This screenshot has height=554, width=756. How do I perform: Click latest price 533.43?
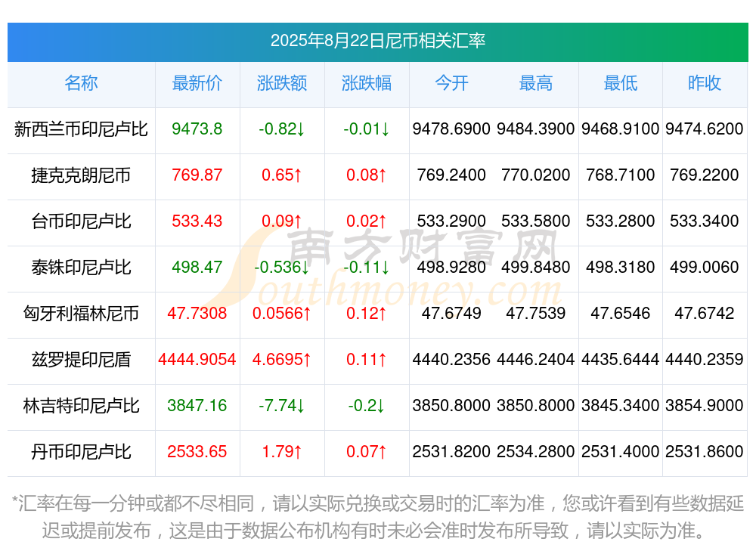[197, 221]
